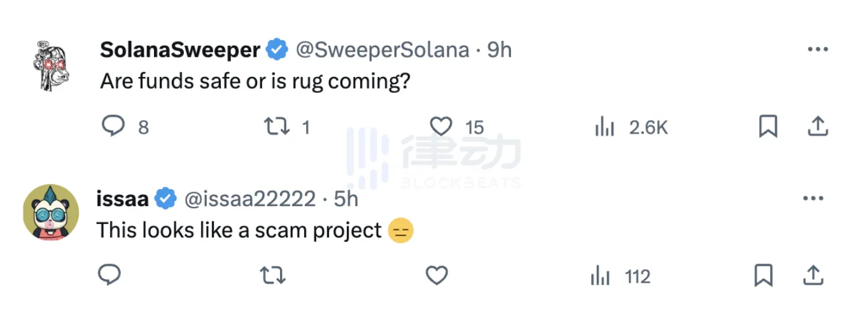Open more options on SolanaSweeper's tweet
868x317 pixels.
pyautogui.click(x=817, y=50)
